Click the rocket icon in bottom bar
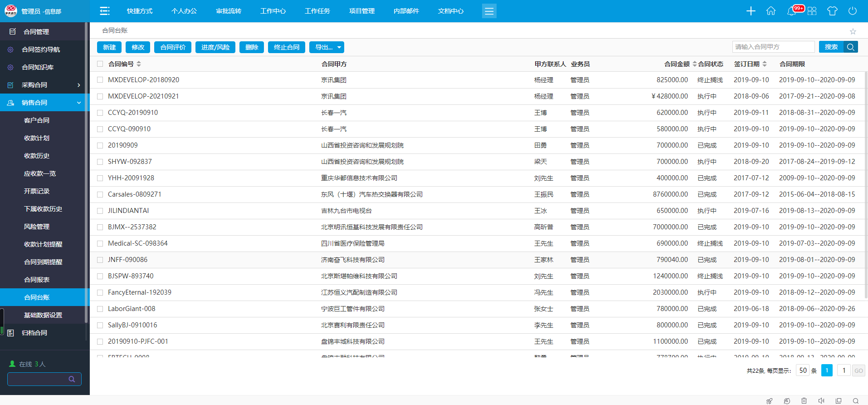868x405 pixels. pyautogui.click(x=769, y=400)
